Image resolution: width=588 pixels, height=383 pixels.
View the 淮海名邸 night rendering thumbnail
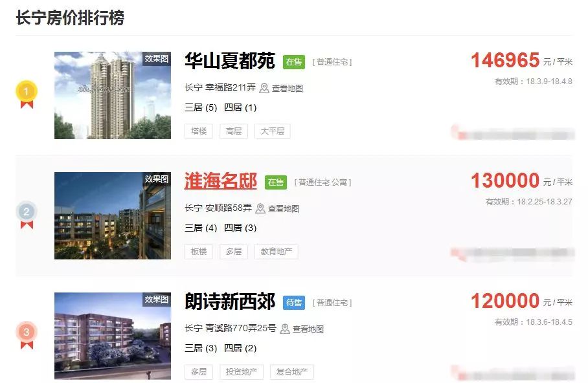(113, 215)
